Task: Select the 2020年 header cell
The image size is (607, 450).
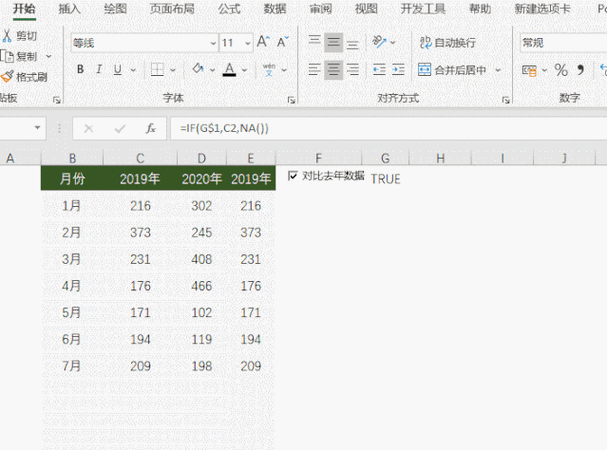Action: (x=202, y=179)
